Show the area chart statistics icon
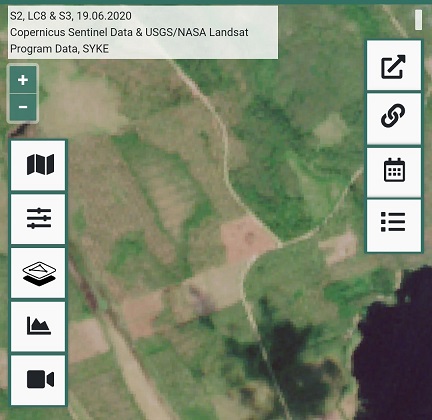This screenshot has height=420, width=432. 38,327
